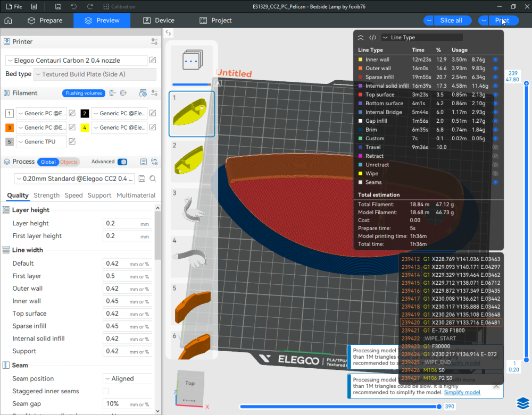This screenshot has height=415, width=532.
Task: Click the horizontal move slider handle at 390
Action: coord(439,406)
